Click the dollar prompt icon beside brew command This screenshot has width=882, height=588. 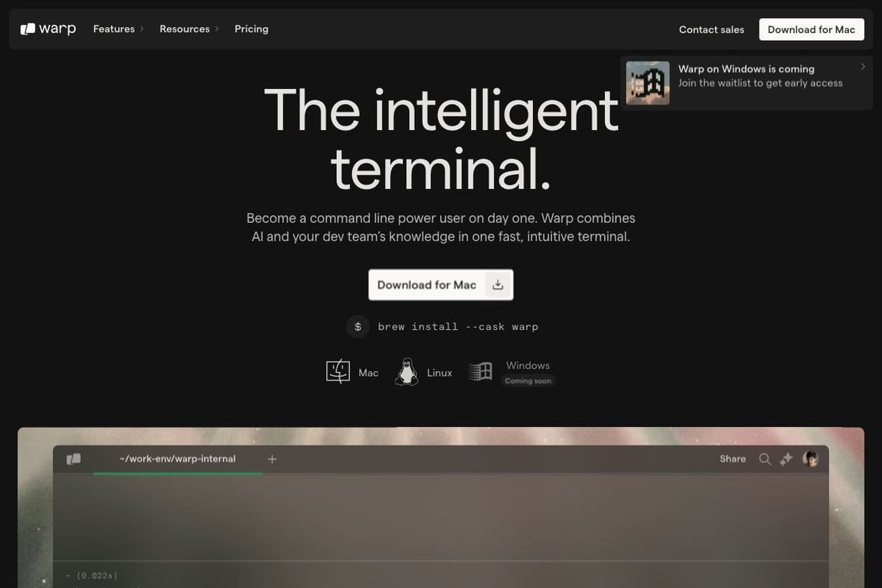pyautogui.click(x=358, y=326)
